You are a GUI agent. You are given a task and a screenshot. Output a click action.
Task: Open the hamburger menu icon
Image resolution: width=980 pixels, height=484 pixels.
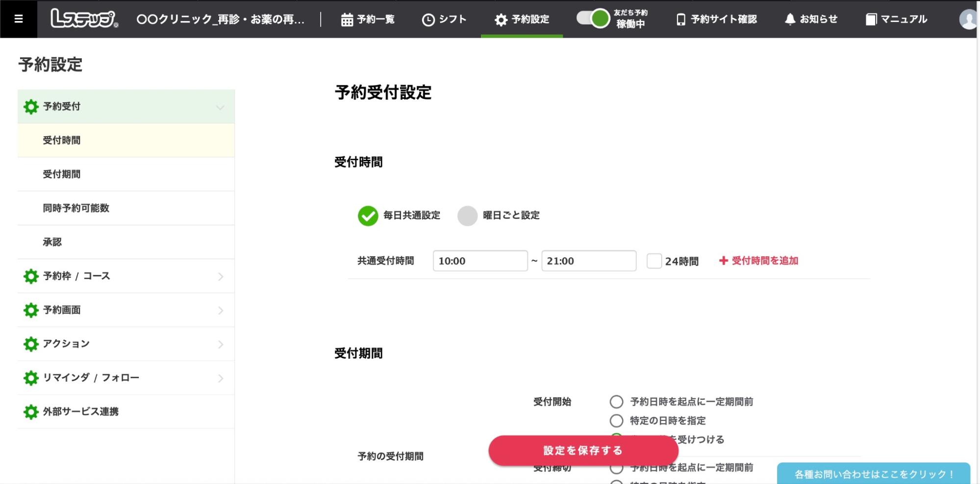[x=19, y=19]
